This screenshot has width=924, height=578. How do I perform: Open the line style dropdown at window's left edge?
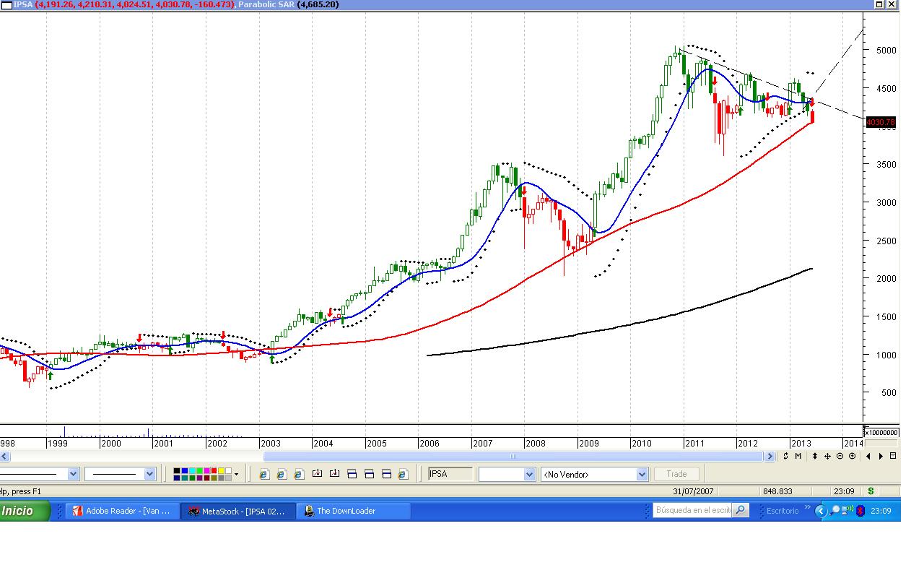pos(73,474)
